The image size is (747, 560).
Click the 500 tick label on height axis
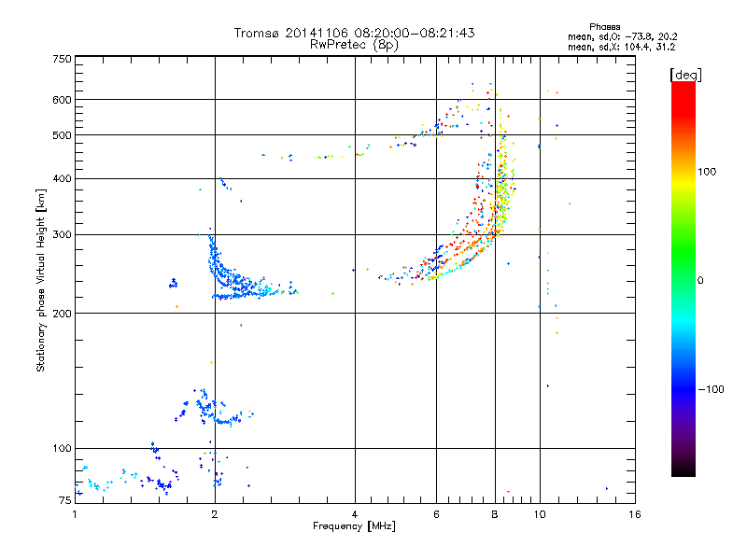(62, 135)
